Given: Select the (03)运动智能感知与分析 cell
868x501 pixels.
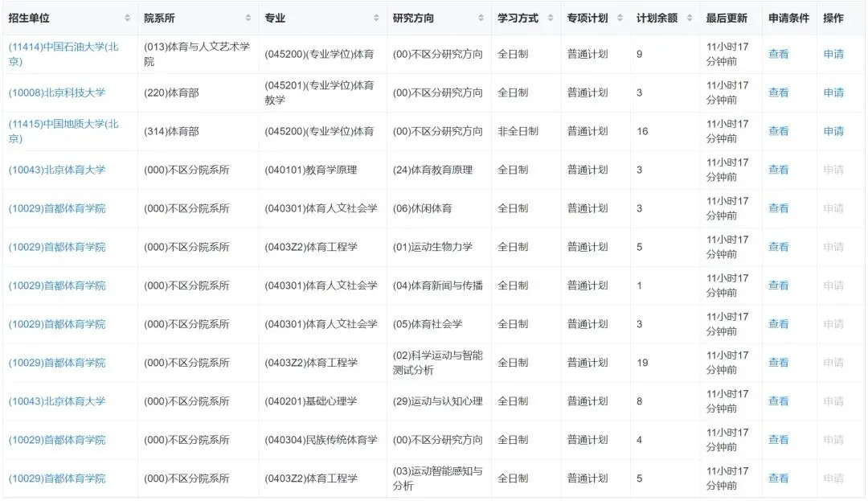Looking at the screenshot, I should pos(438,478).
